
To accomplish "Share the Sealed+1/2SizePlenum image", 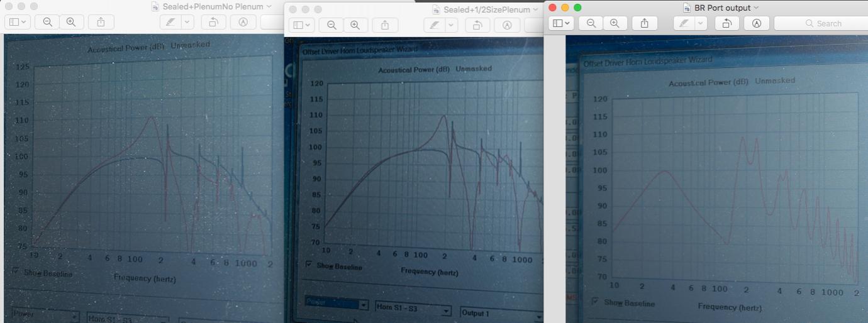I will 386,25.
